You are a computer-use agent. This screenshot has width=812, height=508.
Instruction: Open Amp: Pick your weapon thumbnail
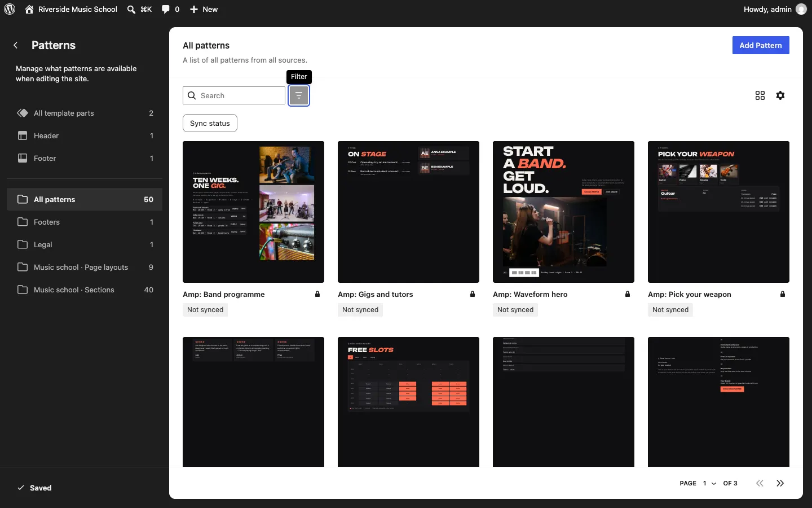click(718, 212)
